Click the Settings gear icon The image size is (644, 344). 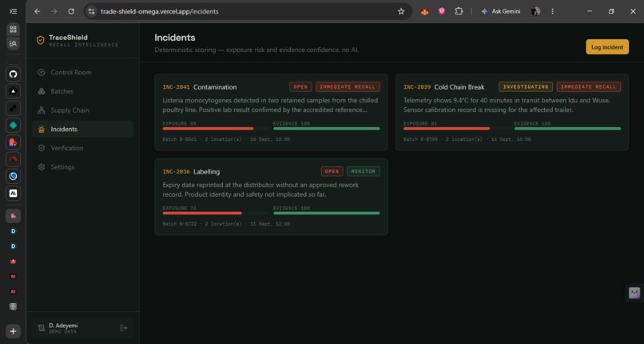(x=41, y=167)
